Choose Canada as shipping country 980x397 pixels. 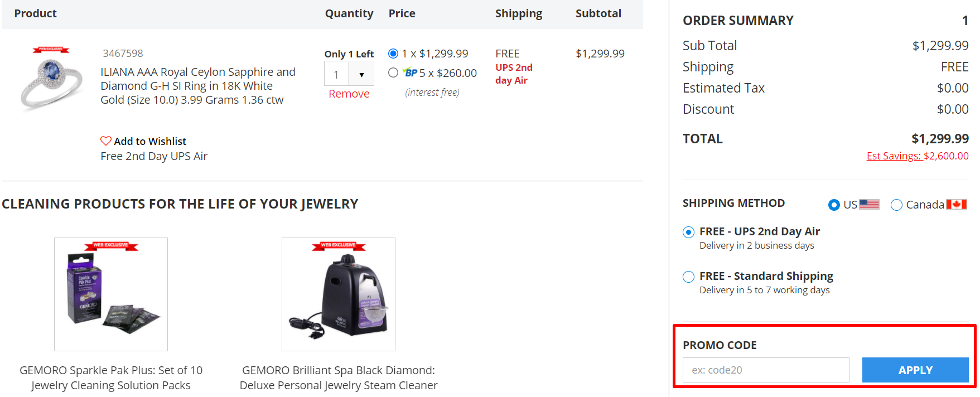[896, 205]
